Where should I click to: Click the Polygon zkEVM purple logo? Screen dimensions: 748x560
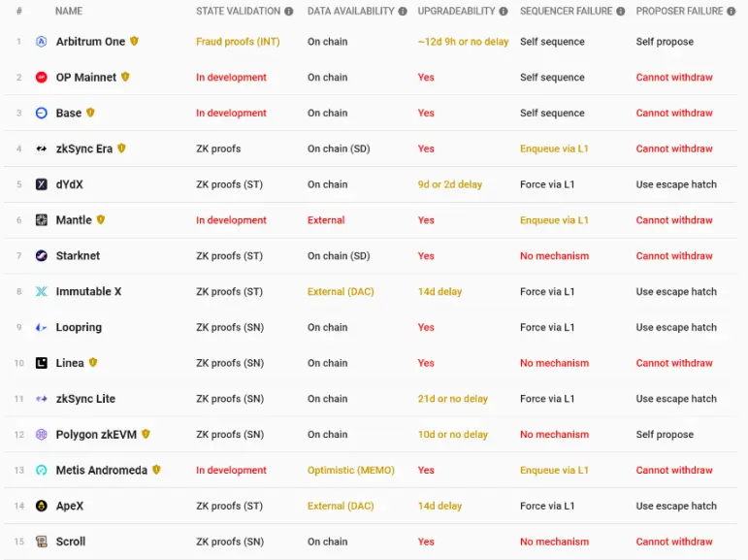click(42, 435)
